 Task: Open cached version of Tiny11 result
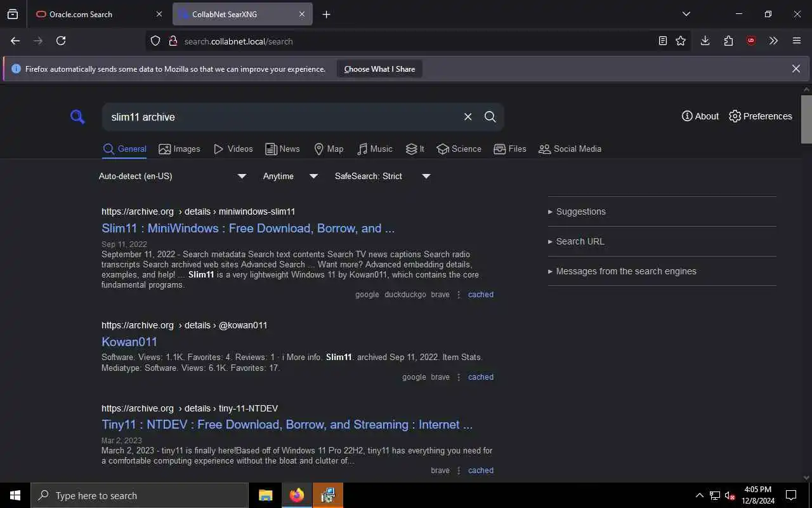(481, 471)
